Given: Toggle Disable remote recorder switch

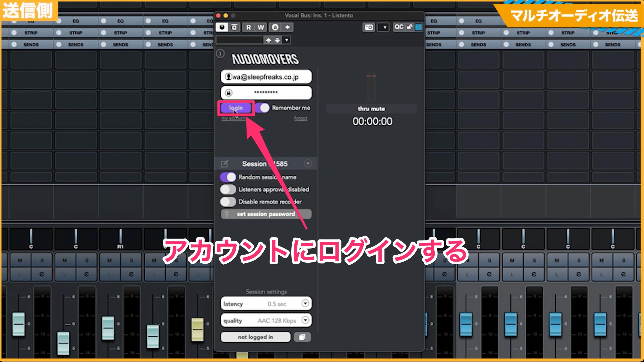Looking at the screenshot, I should [228, 202].
